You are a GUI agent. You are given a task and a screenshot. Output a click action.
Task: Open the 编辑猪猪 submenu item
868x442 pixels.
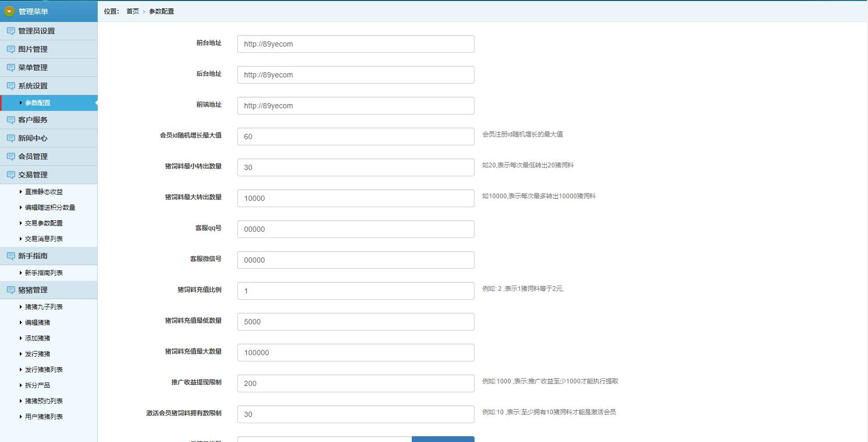(x=38, y=323)
